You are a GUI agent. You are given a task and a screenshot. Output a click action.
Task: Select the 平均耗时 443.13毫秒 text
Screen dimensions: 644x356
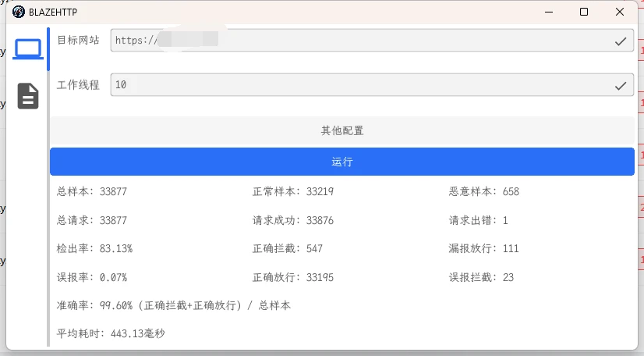111,333
